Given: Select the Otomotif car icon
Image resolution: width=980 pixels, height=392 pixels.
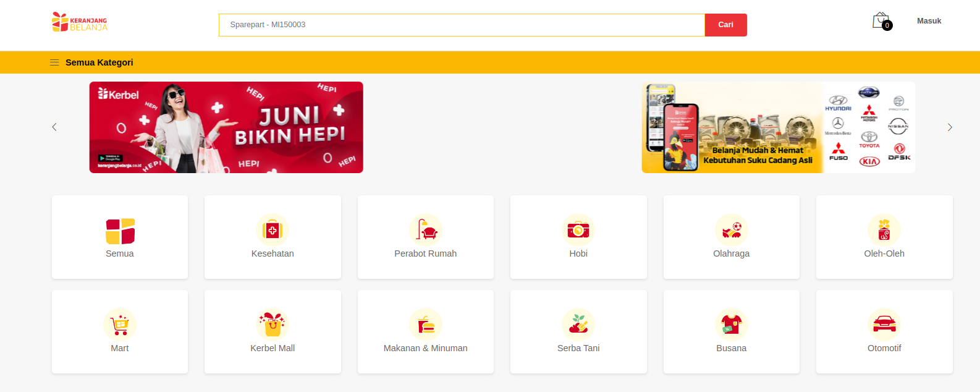Looking at the screenshot, I should (x=884, y=325).
